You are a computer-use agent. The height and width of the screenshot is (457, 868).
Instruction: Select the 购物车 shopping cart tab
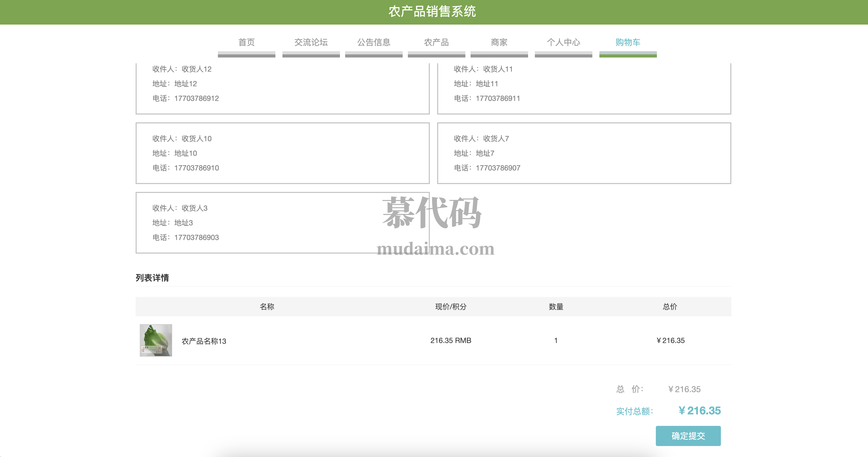click(627, 43)
